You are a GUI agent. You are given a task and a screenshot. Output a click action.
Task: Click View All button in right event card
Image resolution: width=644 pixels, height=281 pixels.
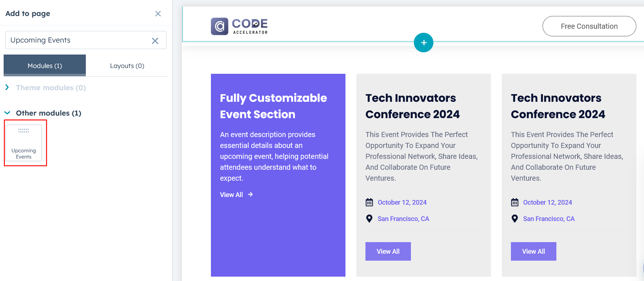533,252
